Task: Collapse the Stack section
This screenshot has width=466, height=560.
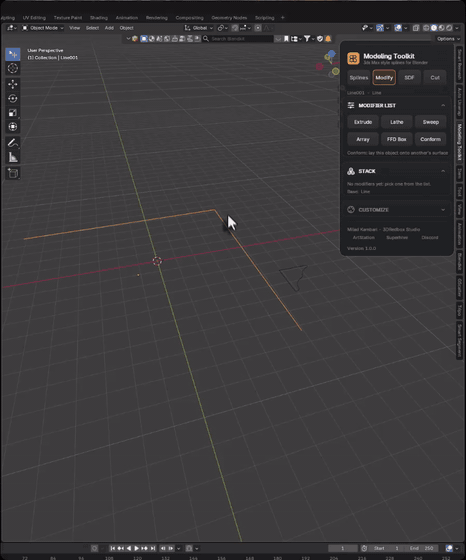Action: pyautogui.click(x=443, y=171)
